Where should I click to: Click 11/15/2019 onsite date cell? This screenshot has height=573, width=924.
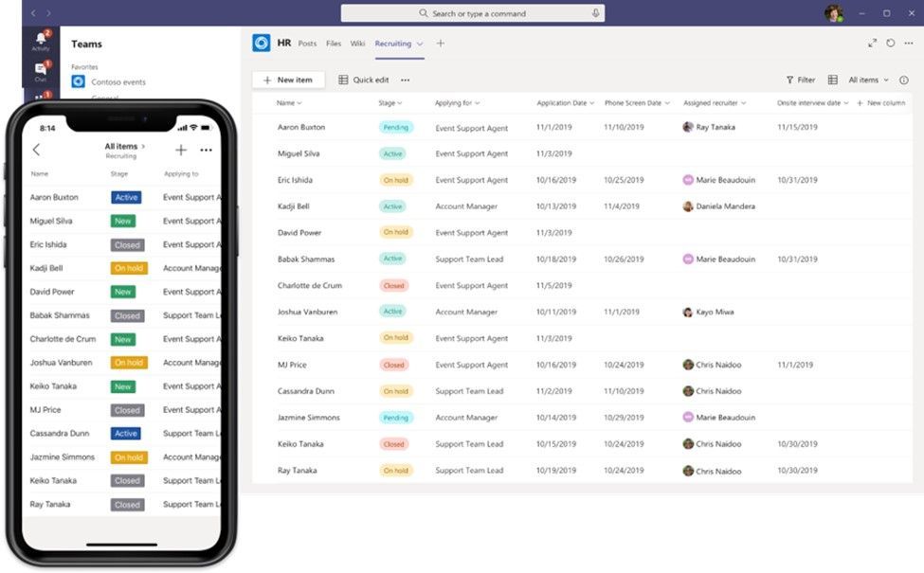[x=797, y=127]
